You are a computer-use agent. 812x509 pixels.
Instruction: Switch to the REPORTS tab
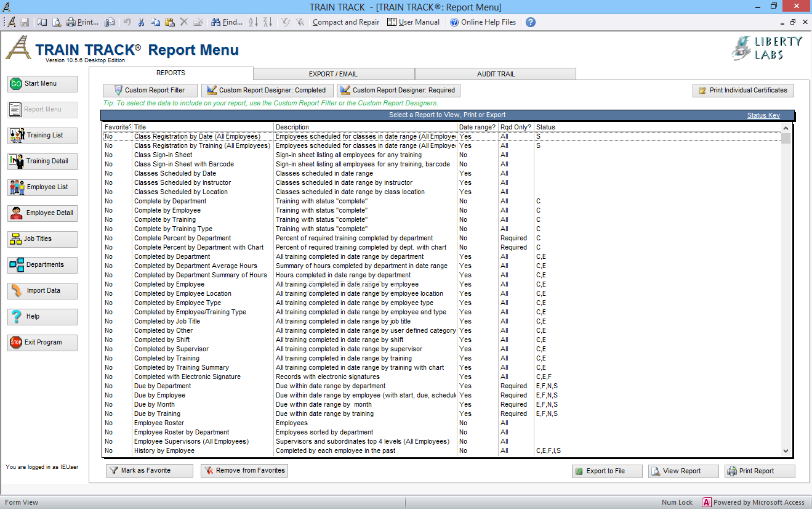pos(171,73)
